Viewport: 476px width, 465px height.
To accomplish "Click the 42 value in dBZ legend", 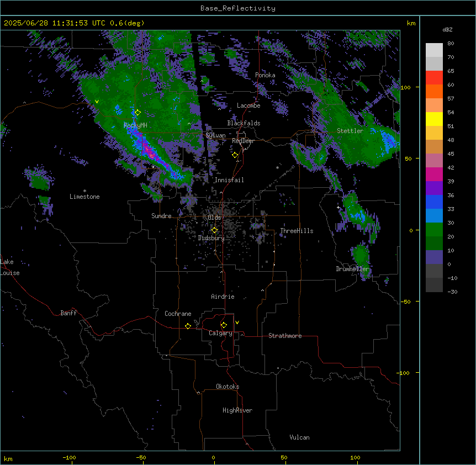I will [x=451, y=167].
